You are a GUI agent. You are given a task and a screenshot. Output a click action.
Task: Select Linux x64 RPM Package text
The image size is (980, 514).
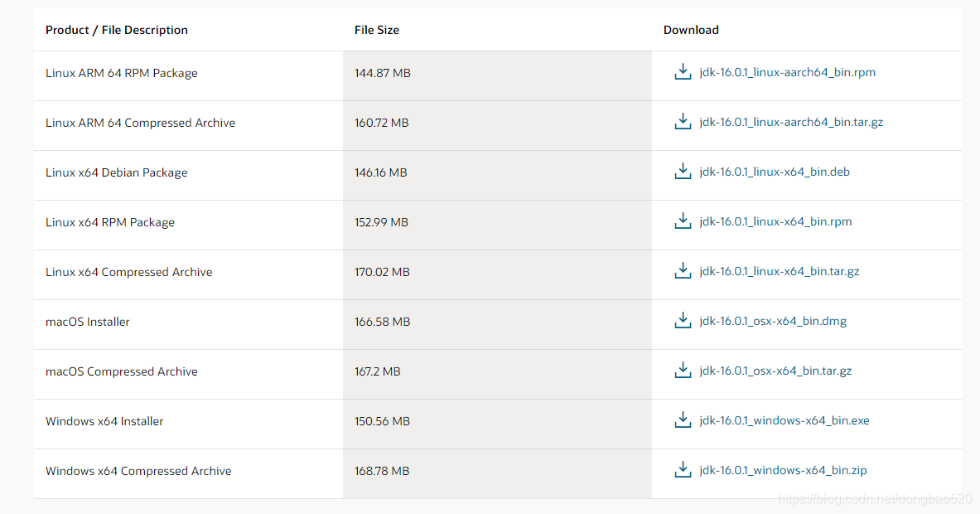(x=110, y=222)
